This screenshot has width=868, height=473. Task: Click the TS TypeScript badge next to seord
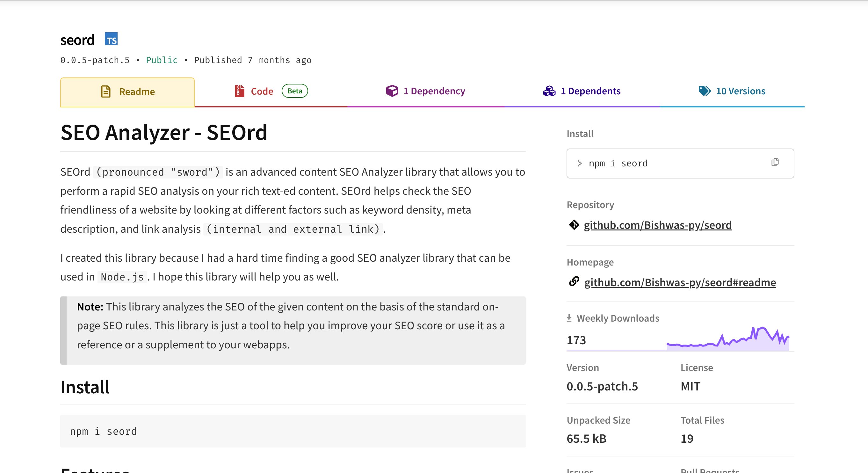112,40
